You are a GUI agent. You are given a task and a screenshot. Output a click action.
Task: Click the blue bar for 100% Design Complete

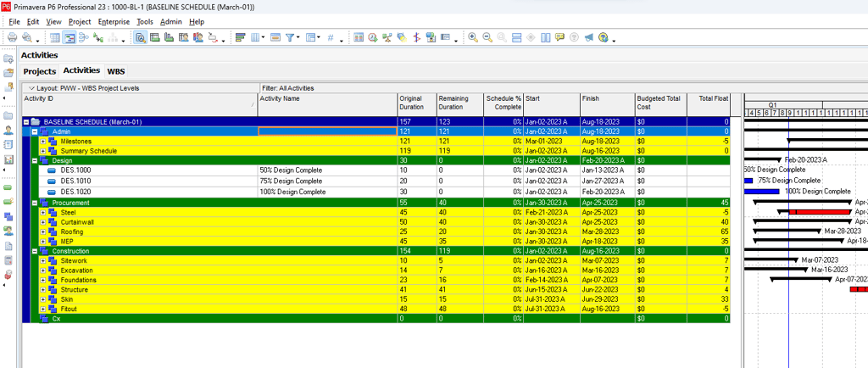pyautogui.click(x=762, y=192)
